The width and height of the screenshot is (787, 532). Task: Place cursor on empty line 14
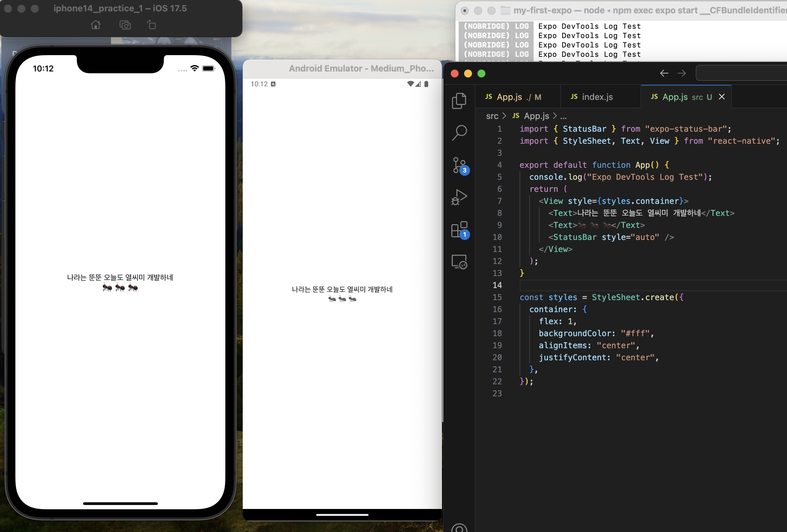pos(609,285)
